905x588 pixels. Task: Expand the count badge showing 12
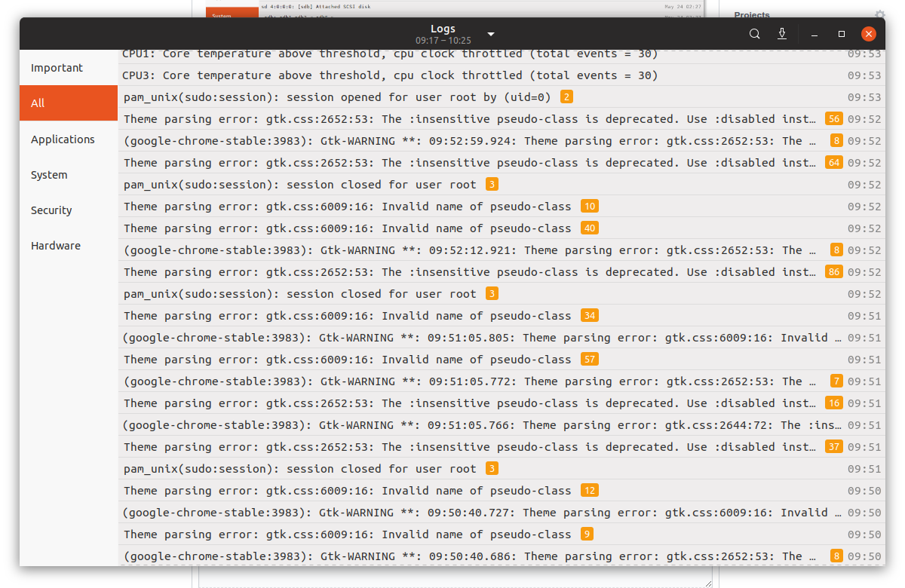(x=590, y=491)
